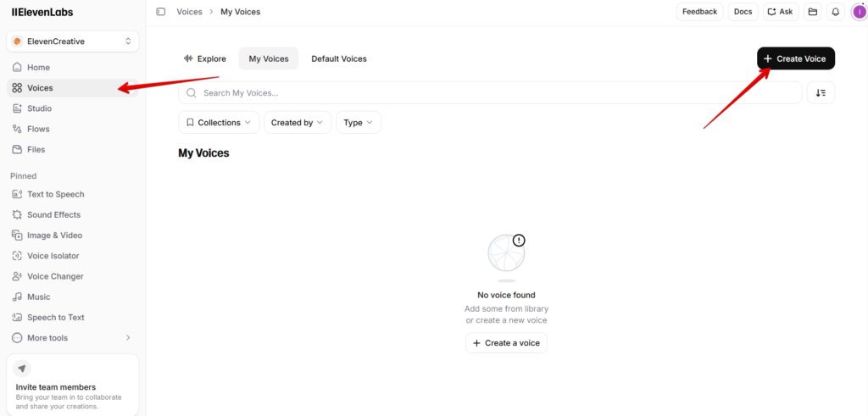Click the No voice found message
Screen dimensions: 868x416
point(506,296)
